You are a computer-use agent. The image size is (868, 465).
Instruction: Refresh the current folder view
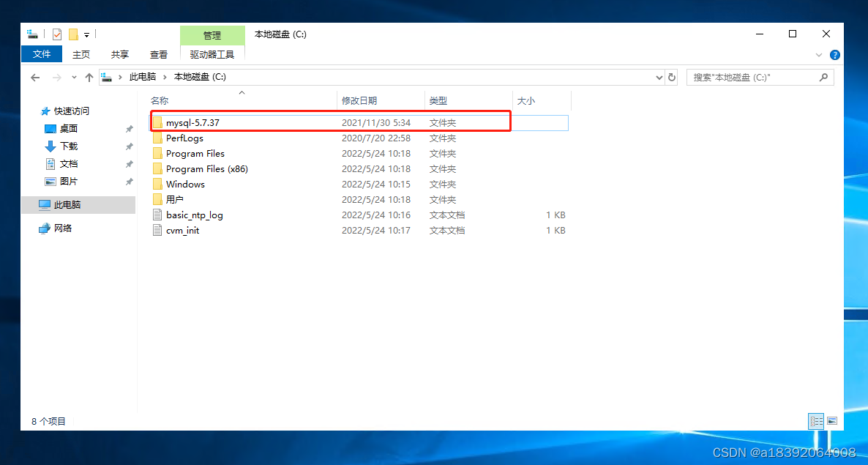672,77
